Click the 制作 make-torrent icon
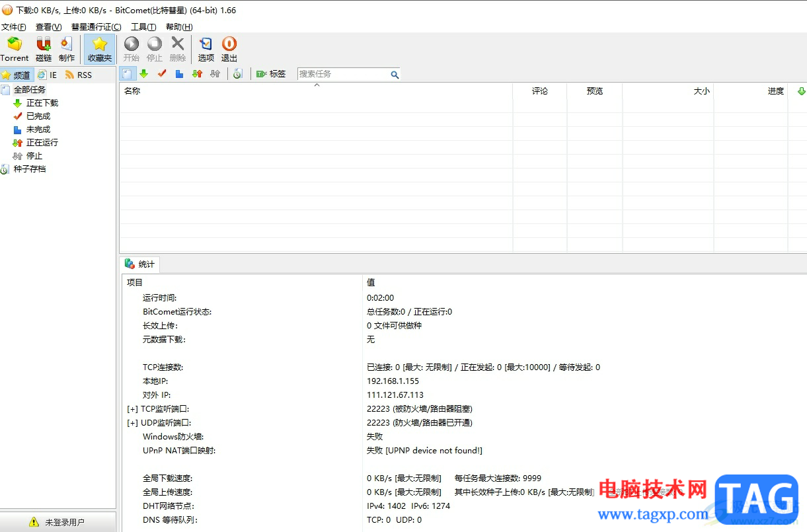Screen dimensions: 807x532 [67, 50]
